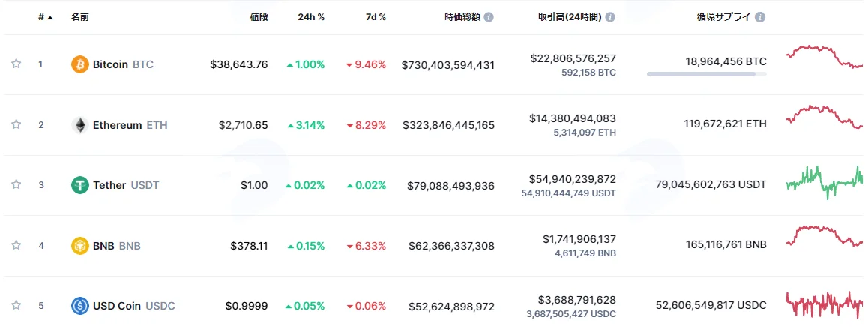
Task: Sort the table by 24h % column
Action: tap(311, 17)
